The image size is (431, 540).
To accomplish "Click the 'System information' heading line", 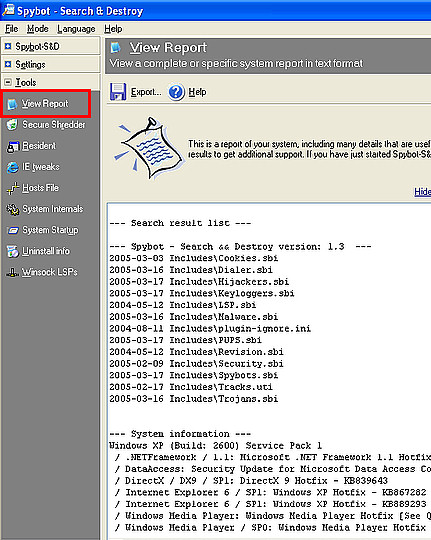I will pyautogui.click(x=180, y=434).
